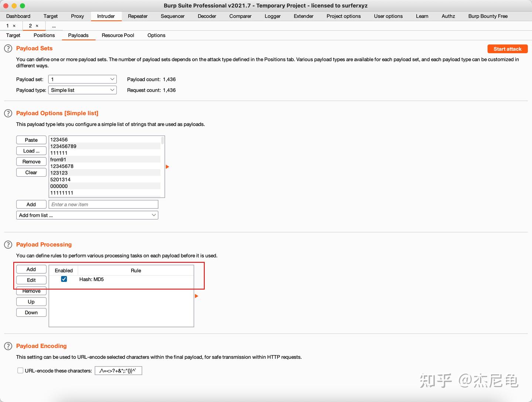Clear the payload list
The width and height of the screenshot is (532, 402).
[31, 173]
